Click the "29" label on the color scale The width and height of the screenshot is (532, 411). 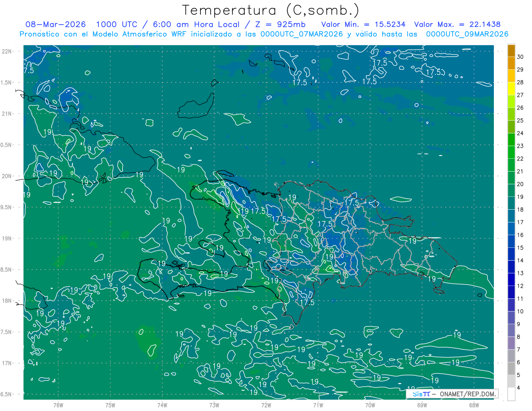tap(520, 70)
